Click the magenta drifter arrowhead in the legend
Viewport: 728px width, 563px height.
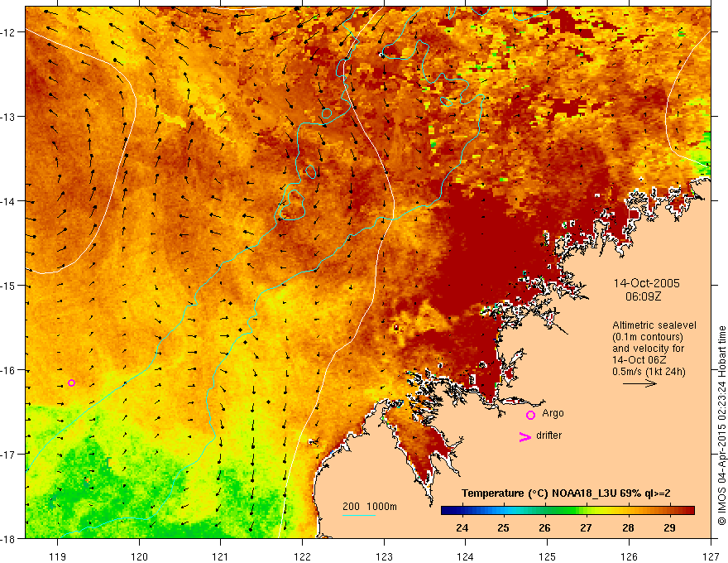pyautogui.click(x=524, y=436)
